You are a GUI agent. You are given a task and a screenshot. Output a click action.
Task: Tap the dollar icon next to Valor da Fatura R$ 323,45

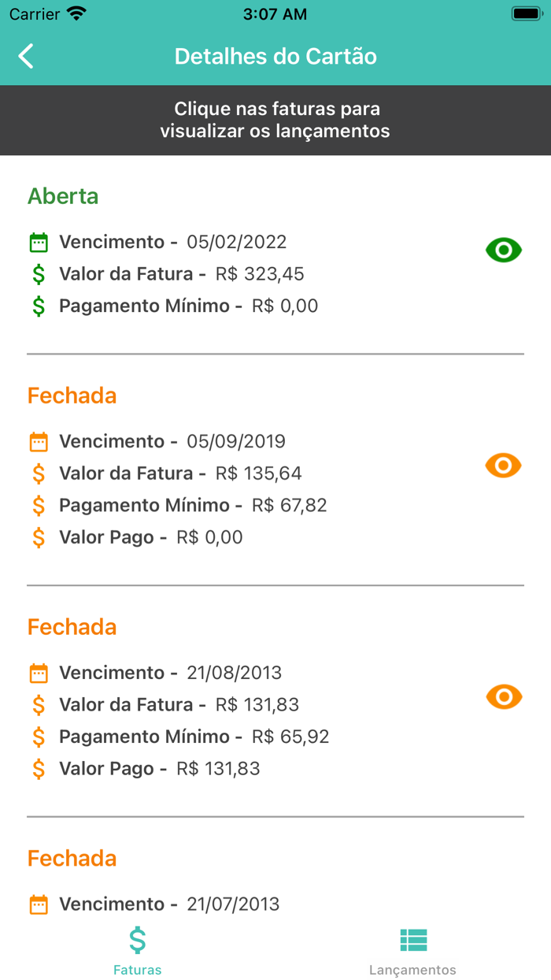click(x=40, y=273)
